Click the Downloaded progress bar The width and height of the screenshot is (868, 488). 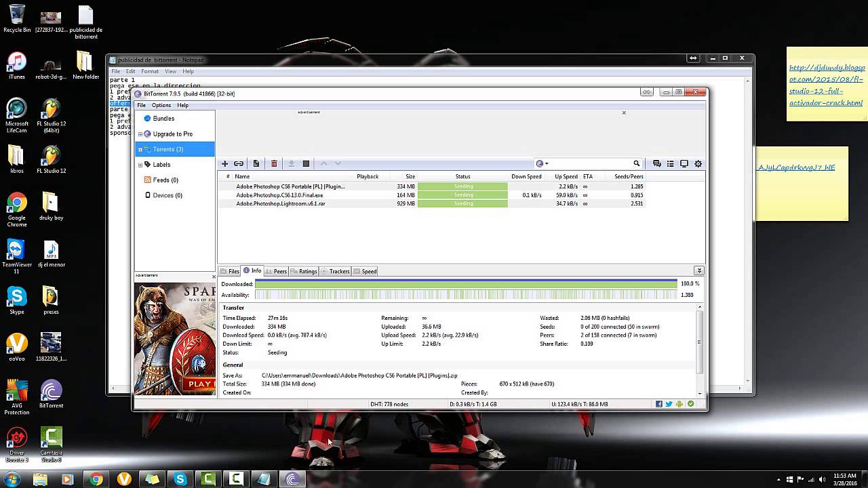[x=466, y=284]
